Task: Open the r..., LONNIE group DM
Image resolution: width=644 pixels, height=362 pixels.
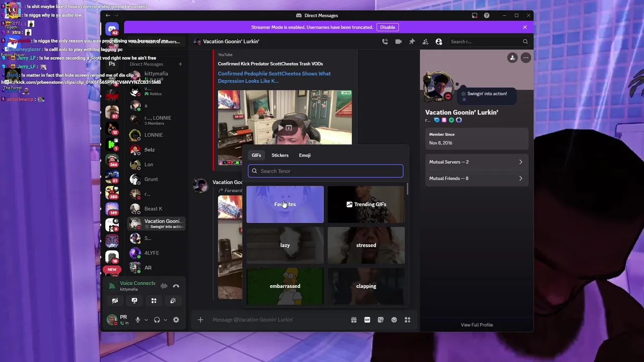Action: point(156,120)
